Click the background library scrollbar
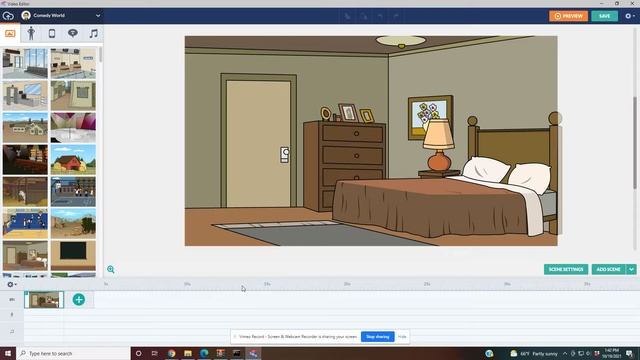 point(100,54)
